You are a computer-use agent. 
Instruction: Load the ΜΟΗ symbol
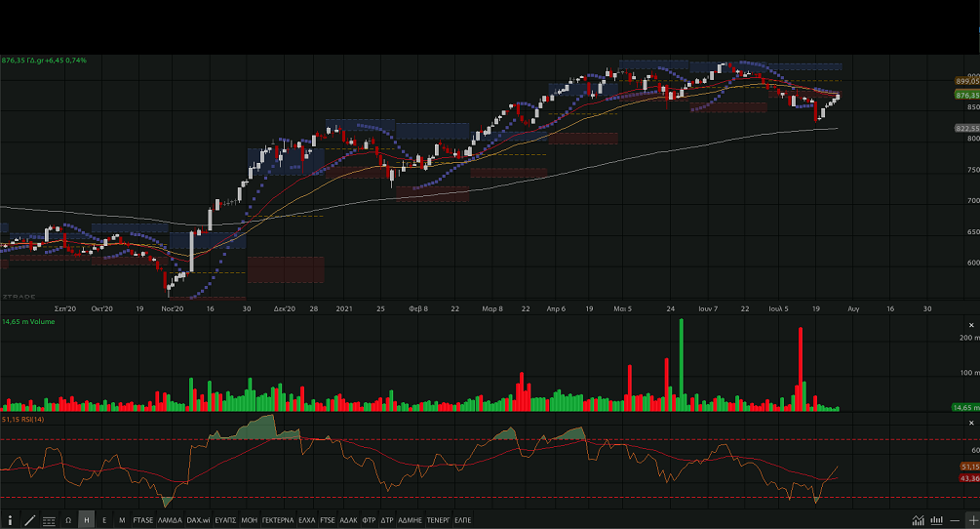click(250, 520)
